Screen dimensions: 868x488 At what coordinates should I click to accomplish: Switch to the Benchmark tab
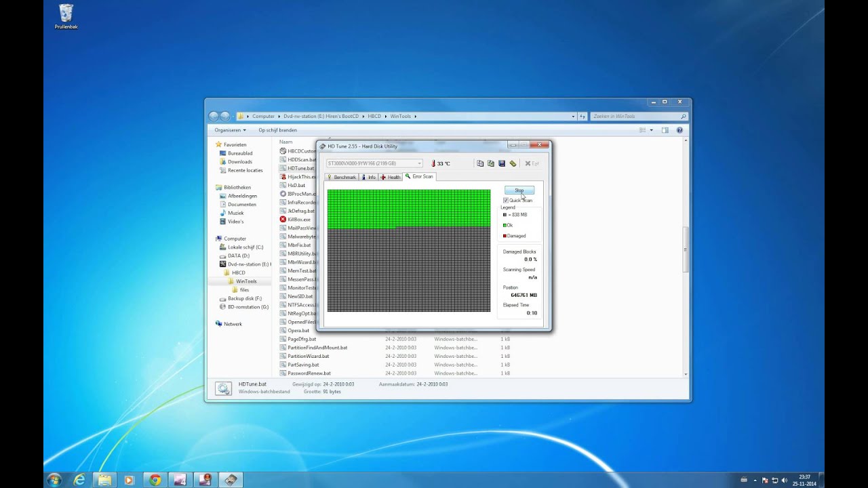coord(342,177)
